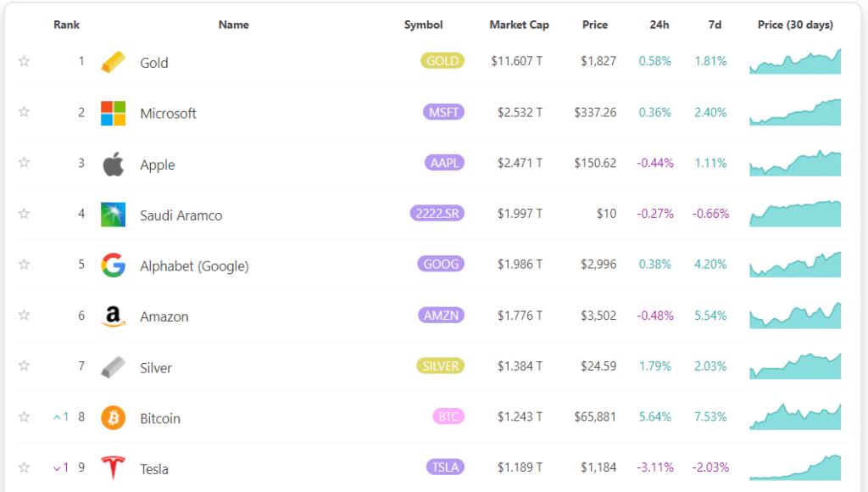View Silver's 30-day price chart

pyautogui.click(x=795, y=366)
